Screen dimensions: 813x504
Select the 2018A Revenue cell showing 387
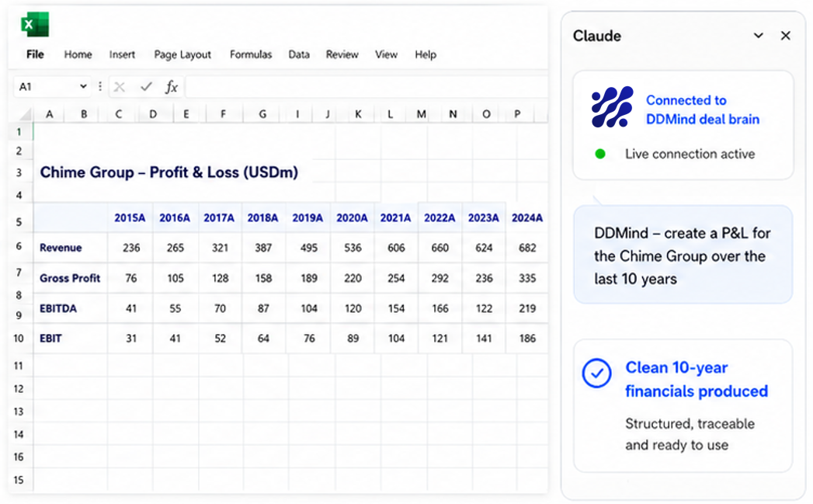click(x=263, y=248)
